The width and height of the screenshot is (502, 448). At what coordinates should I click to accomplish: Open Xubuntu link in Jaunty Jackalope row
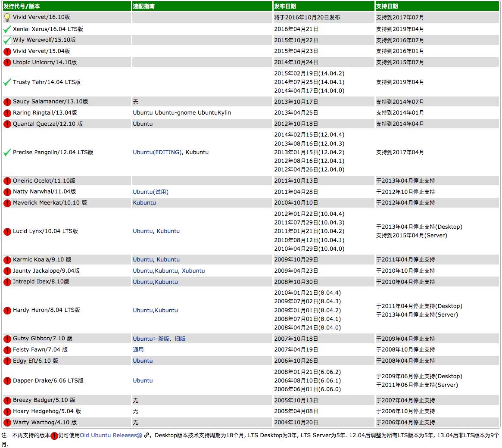[x=193, y=271]
